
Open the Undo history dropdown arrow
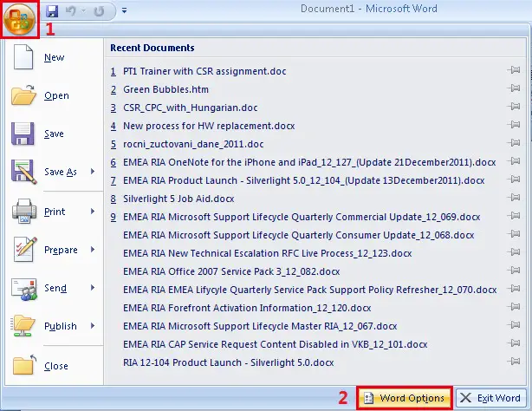[83, 11]
